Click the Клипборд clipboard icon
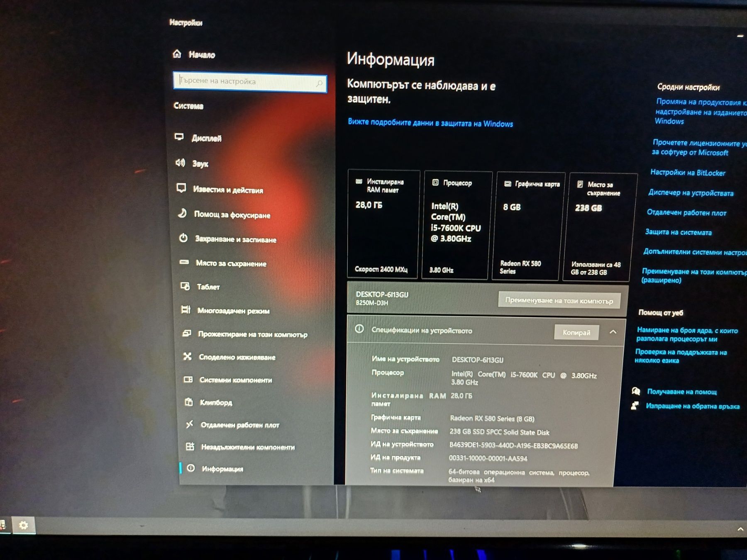The image size is (747, 560). click(x=189, y=402)
